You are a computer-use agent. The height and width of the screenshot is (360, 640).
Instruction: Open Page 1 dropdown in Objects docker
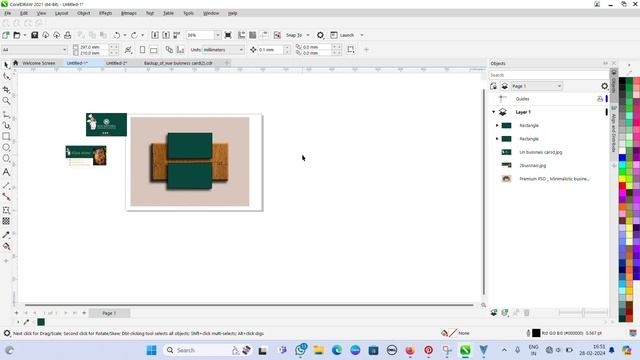click(x=536, y=86)
